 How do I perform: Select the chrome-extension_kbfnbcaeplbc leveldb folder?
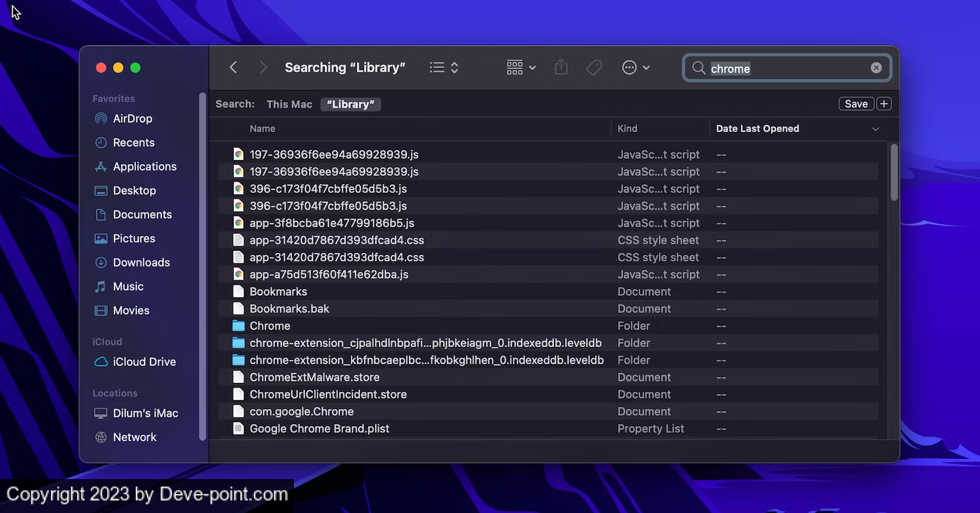427,361
